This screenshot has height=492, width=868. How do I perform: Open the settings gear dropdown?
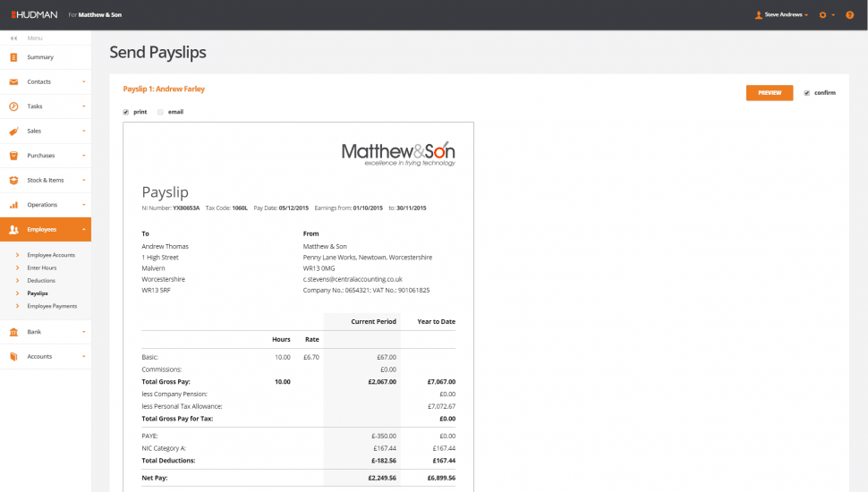pyautogui.click(x=826, y=15)
